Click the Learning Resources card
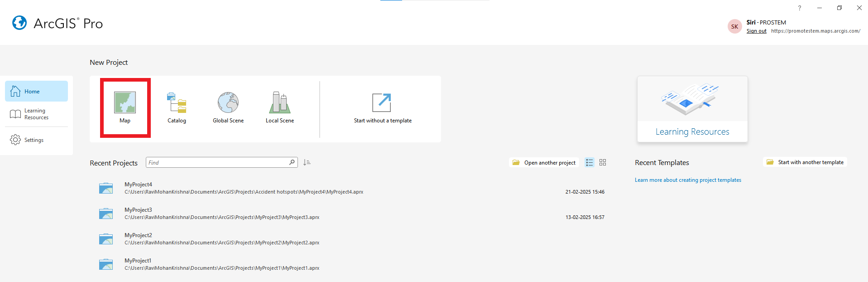The image size is (868, 282). [692, 109]
